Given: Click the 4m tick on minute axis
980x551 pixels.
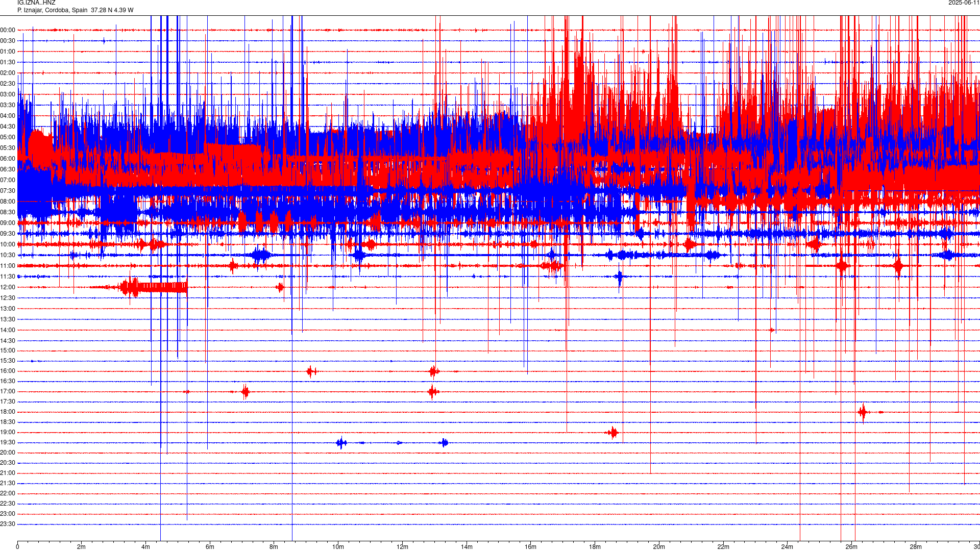Looking at the screenshot, I should tap(145, 547).
